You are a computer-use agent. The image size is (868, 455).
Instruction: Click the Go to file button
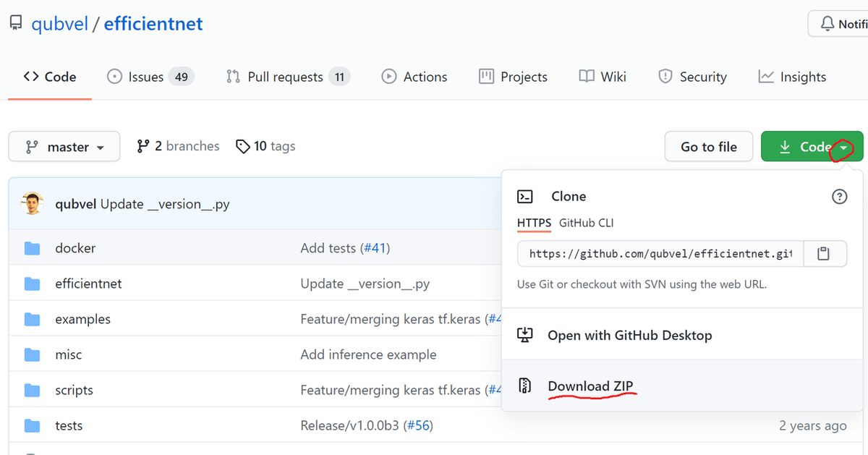click(708, 146)
